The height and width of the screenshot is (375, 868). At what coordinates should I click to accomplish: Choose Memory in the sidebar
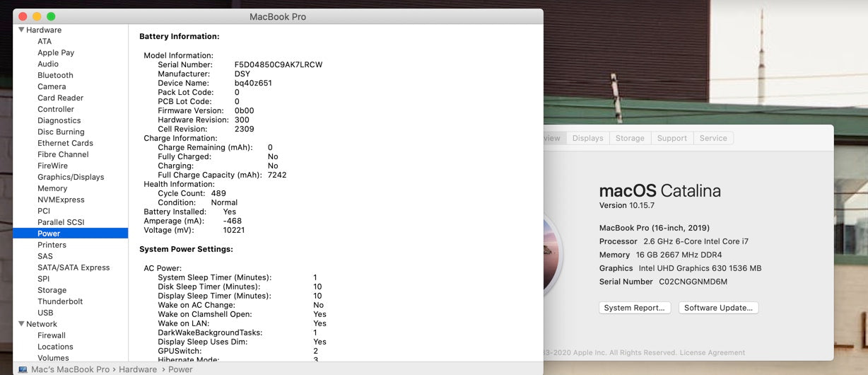point(52,188)
